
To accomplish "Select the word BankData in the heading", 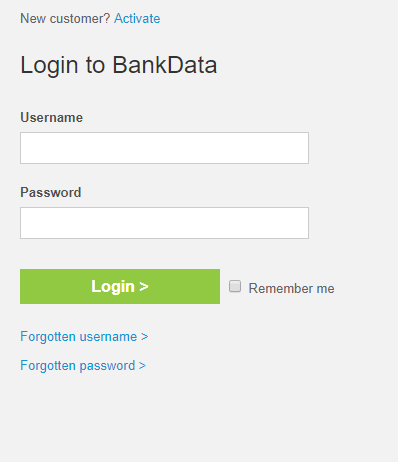I will tap(165, 65).
